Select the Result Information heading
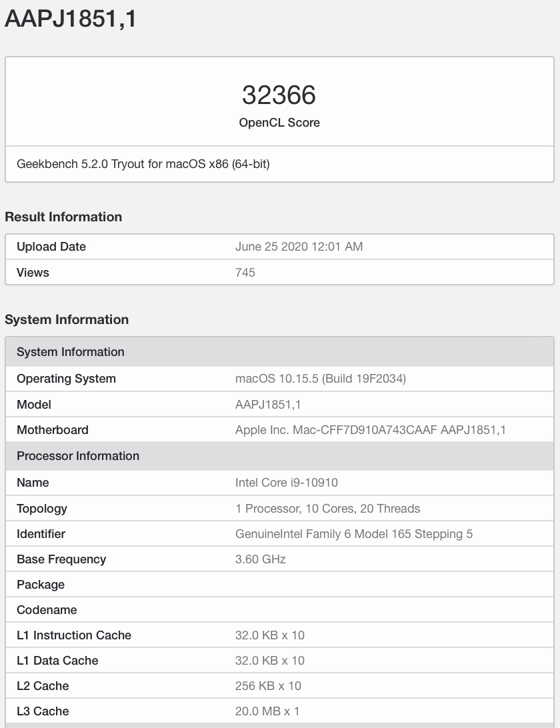This screenshot has height=728, width=560. 63,217
